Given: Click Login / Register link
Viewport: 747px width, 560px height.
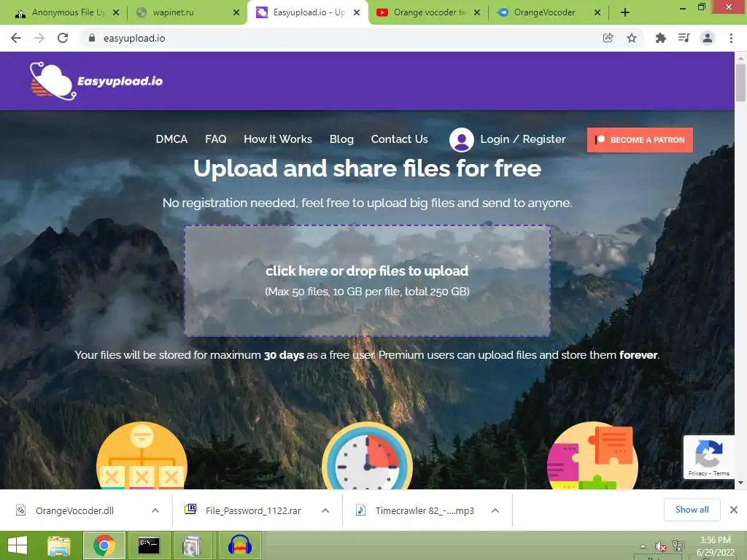Looking at the screenshot, I should tap(522, 139).
